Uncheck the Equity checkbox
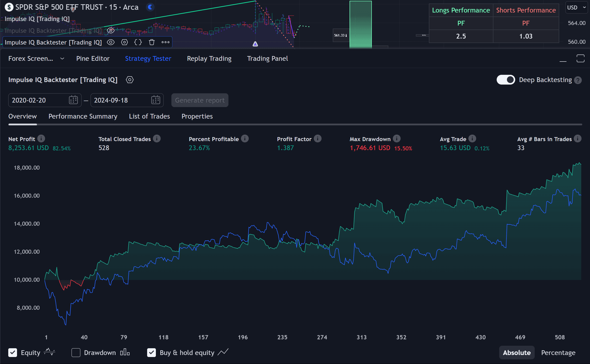This screenshot has width=590, height=364. coord(13,353)
